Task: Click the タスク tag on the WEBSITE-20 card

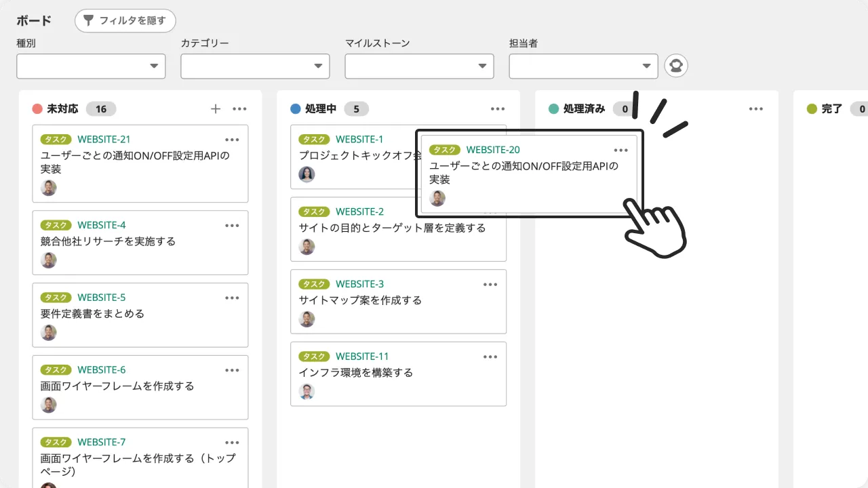Action: pyautogui.click(x=445, y=150)
